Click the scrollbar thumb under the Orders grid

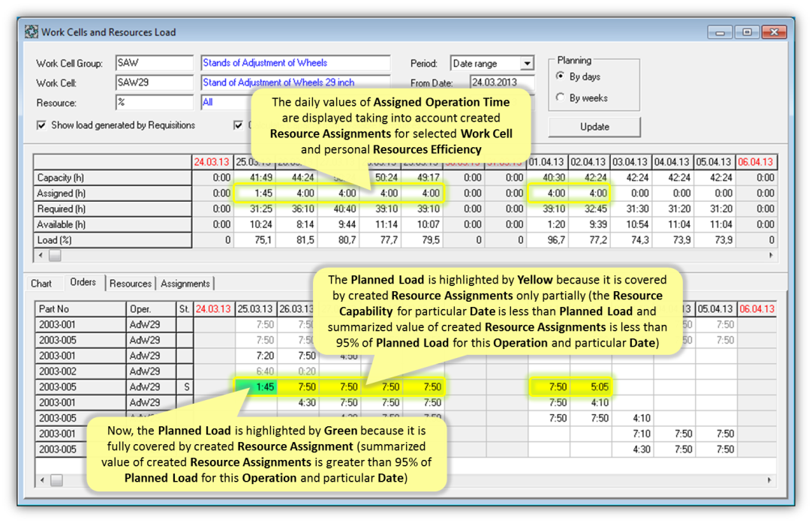coord(56,480)
